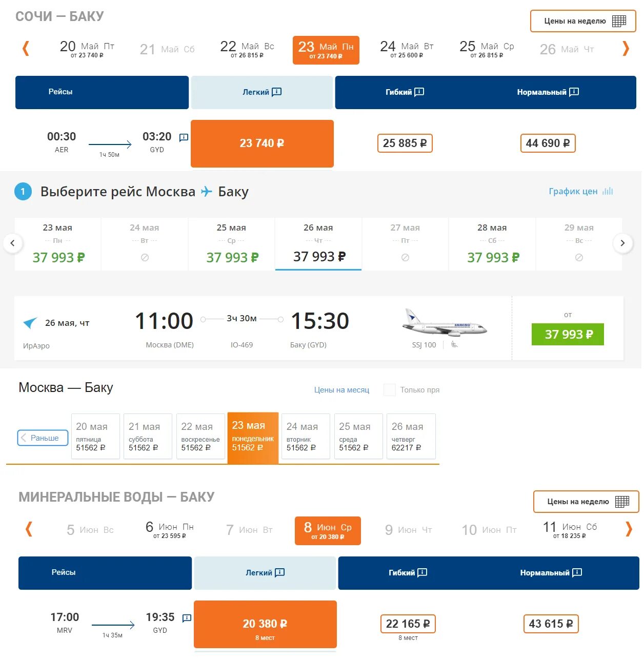Open info icon beside Нормальный in Sochi section
This screenshot has width=644, height=662.
(x=574, y=92)
